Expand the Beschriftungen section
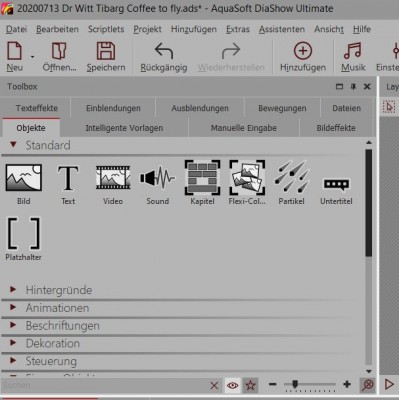Screen dimensions: 399x400 [x=13, y=325]
